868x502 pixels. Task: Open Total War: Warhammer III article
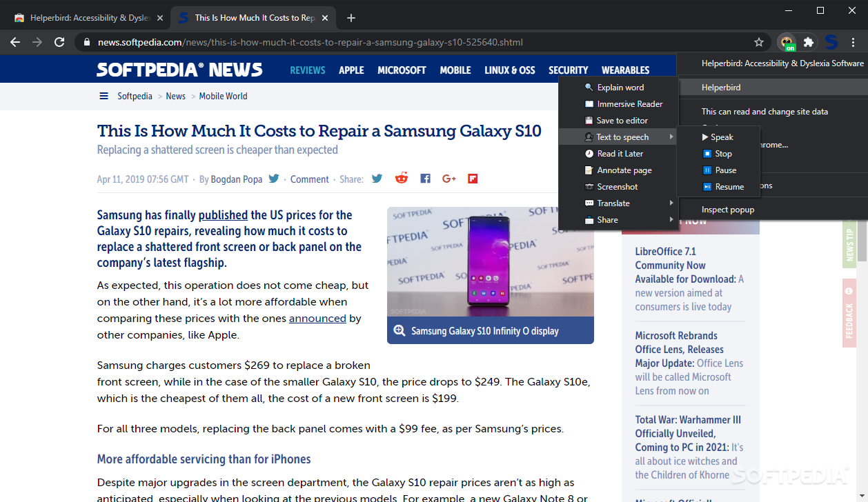point(689,447)
